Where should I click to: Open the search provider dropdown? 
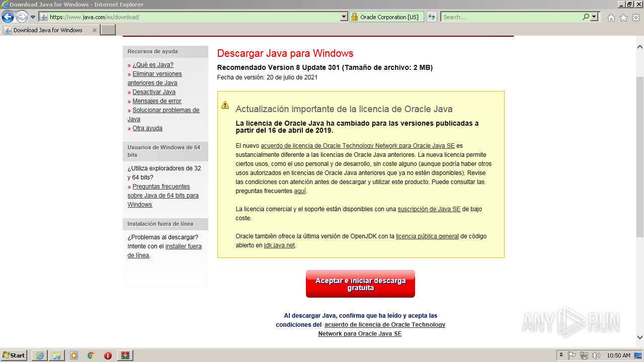[594, 17]
